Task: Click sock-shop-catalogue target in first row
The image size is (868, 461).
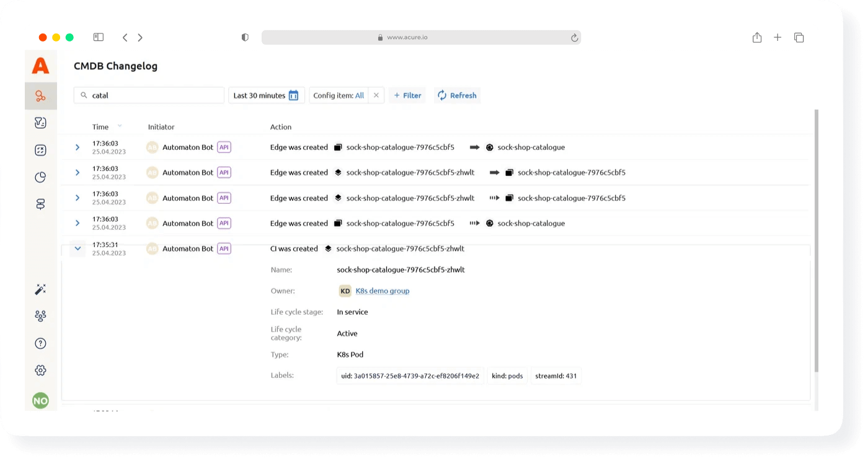Action: pos(531,147)
